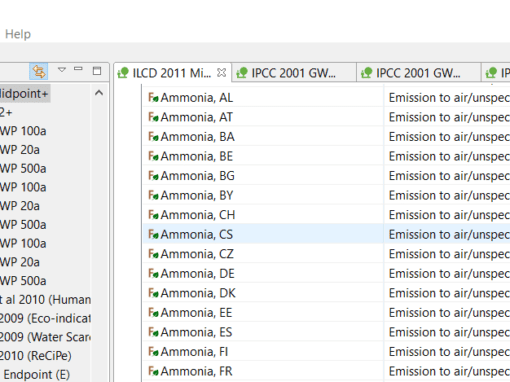Click flow icon of Ammonia, DK
The image size is (510, 382).
click(153, 293)
